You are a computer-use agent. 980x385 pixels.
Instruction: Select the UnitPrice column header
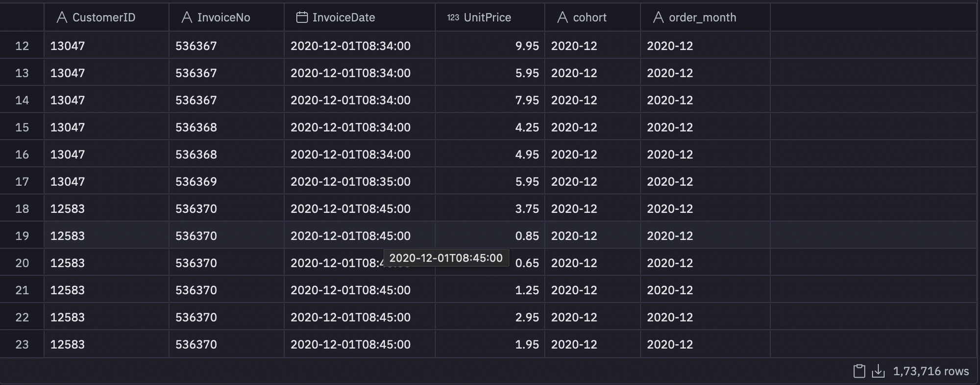point(490,18)
